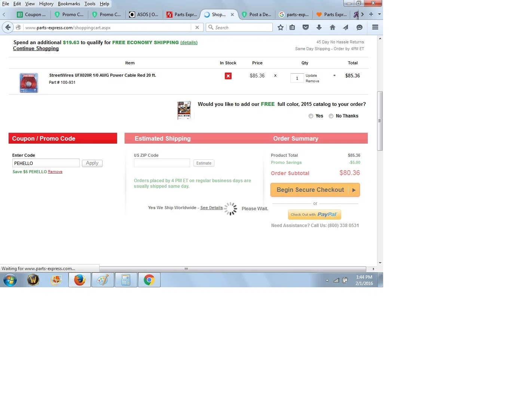Open the downloads arrow icon

point(319,27)
